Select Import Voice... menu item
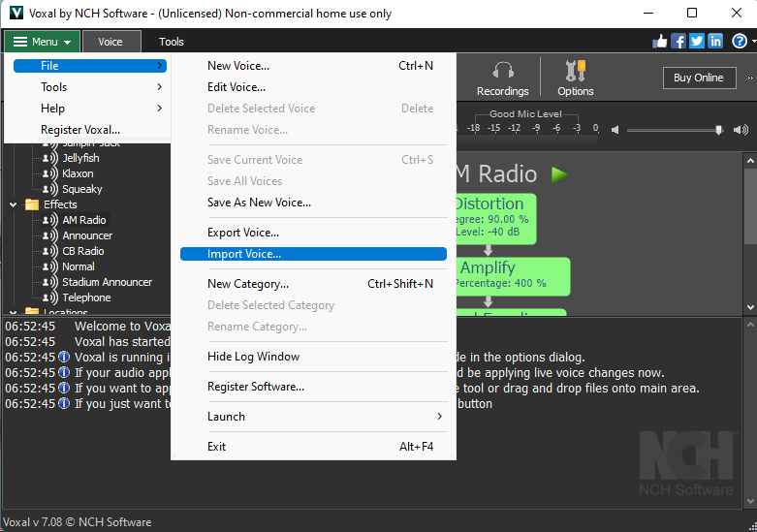The width and height of the screenshot is (757, 532). point(313,254)
